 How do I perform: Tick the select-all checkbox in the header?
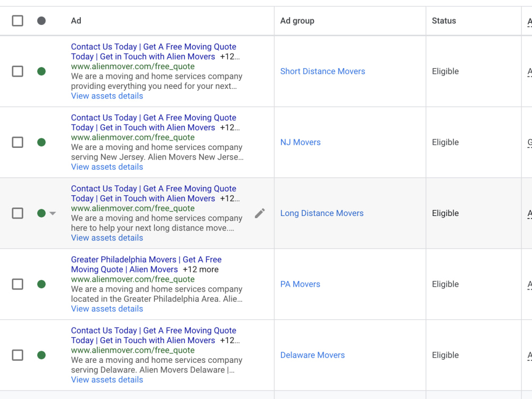point(18,21)
